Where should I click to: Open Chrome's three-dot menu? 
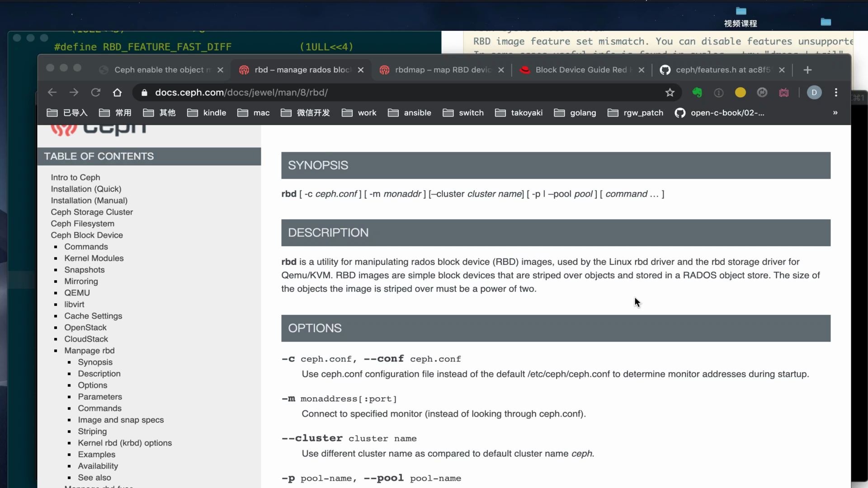(x=836, y=93)
